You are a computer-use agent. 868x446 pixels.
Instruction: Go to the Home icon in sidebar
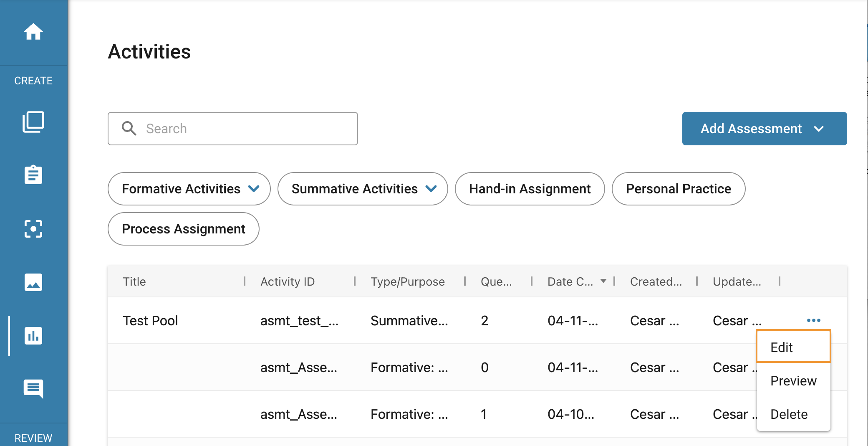click(33, 32)
